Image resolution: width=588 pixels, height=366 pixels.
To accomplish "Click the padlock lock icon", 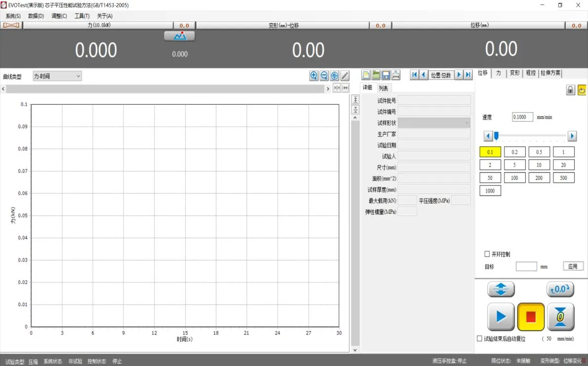I will [570, 90].
